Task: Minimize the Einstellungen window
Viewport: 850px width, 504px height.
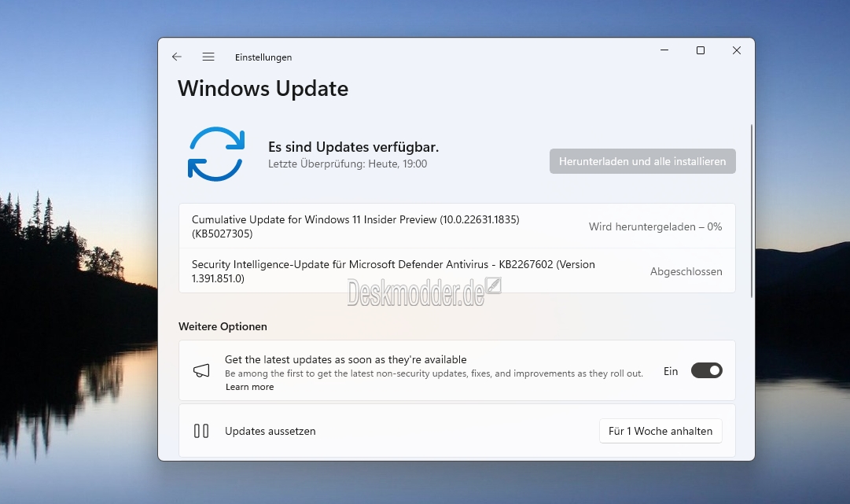Action: (x=664, y=50)
